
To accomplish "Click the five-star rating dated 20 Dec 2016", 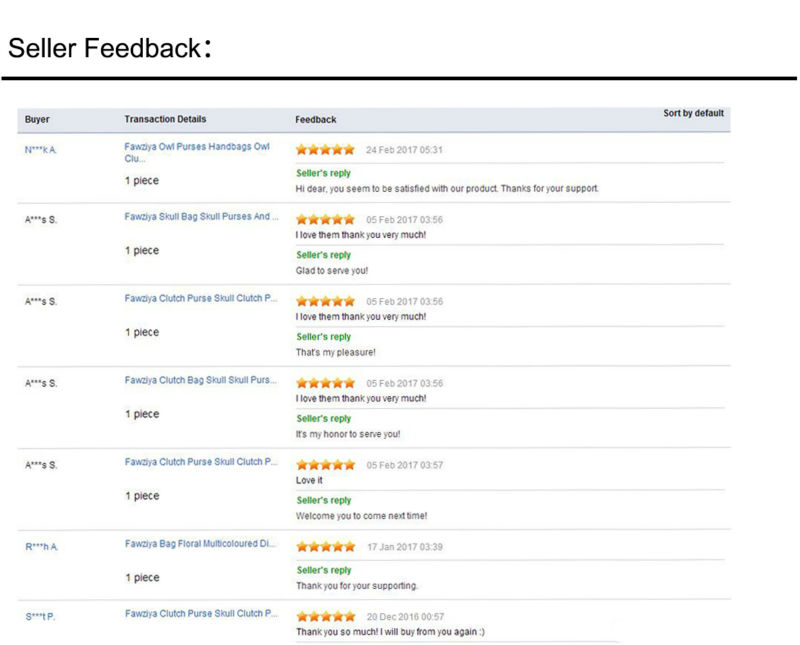I will tap(325, 617).
